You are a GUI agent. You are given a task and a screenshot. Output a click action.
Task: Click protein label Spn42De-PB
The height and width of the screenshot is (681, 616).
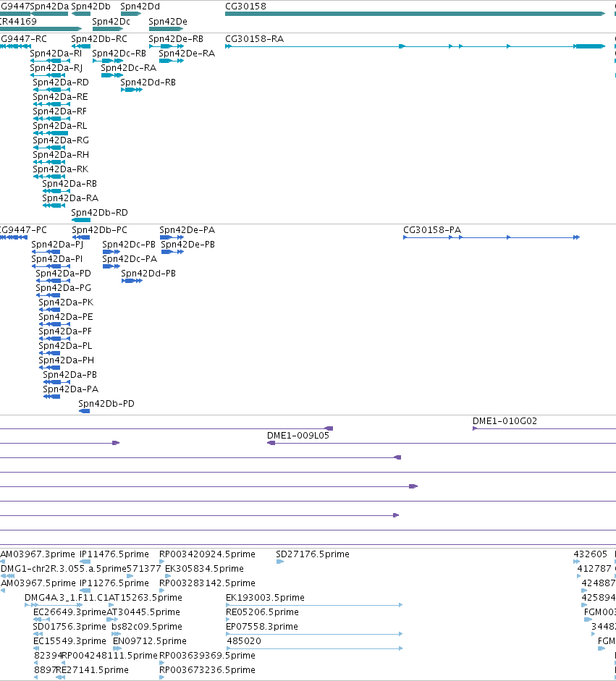coord(188,244)
